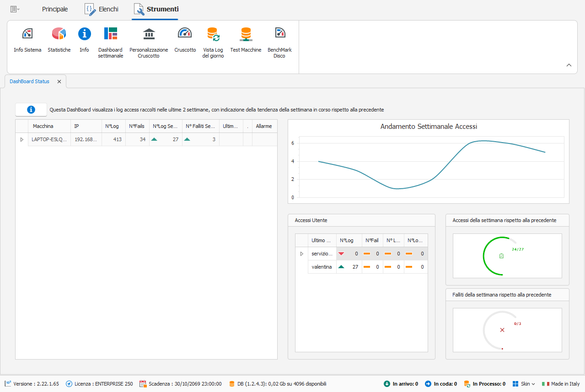Select the 34 fails cell

coord(137,139)
